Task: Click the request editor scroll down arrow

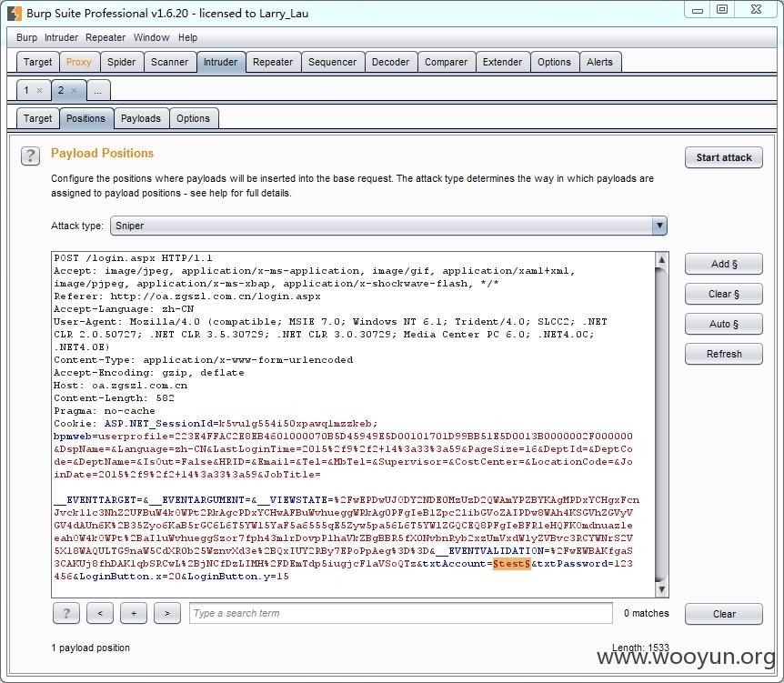Action: coord(661,589)
